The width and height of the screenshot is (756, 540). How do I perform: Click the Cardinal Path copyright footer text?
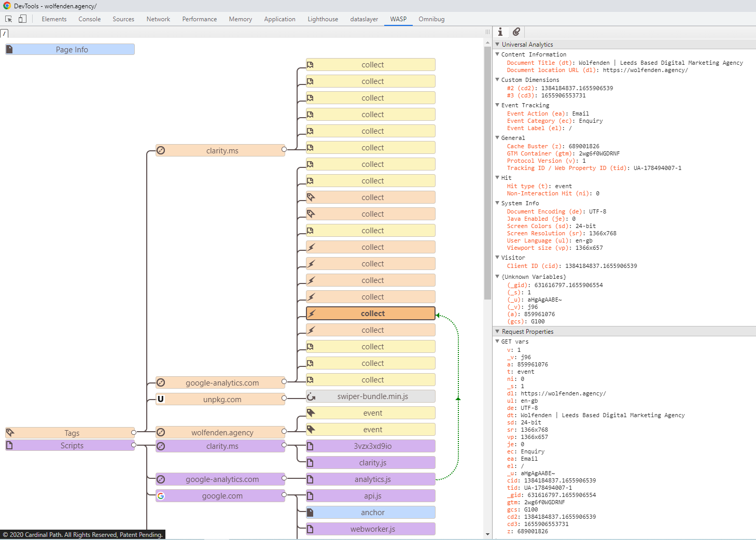(82, 535)
